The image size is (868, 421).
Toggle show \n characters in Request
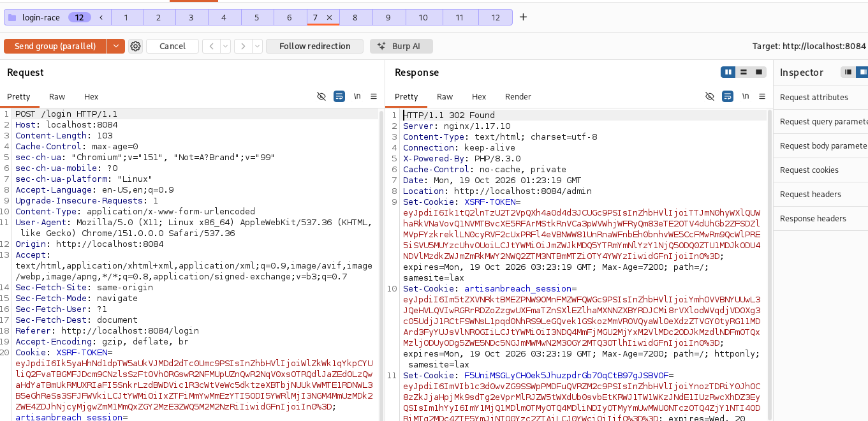[x=357, y=96]
